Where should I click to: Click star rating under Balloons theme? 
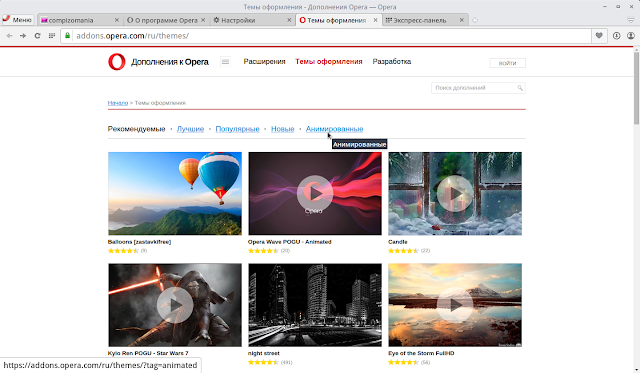123,251
